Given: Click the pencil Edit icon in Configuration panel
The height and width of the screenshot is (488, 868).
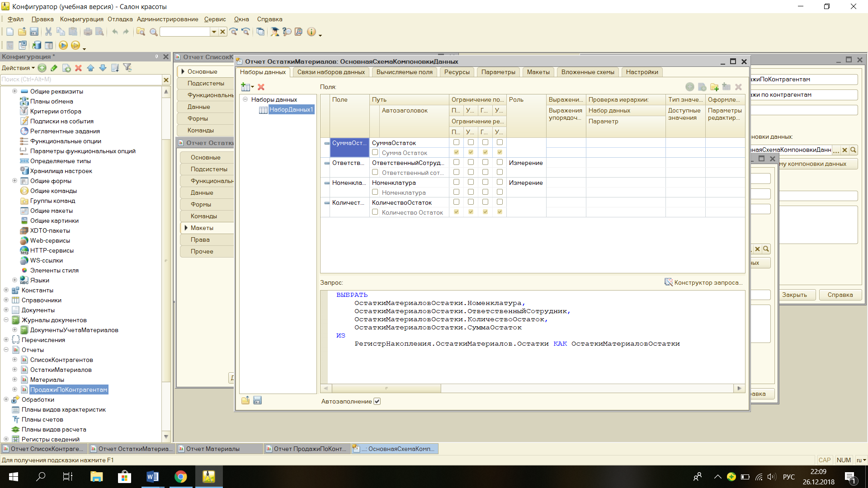Looking at the screenshot, I should pyautogui.click(x=54, y=68).
